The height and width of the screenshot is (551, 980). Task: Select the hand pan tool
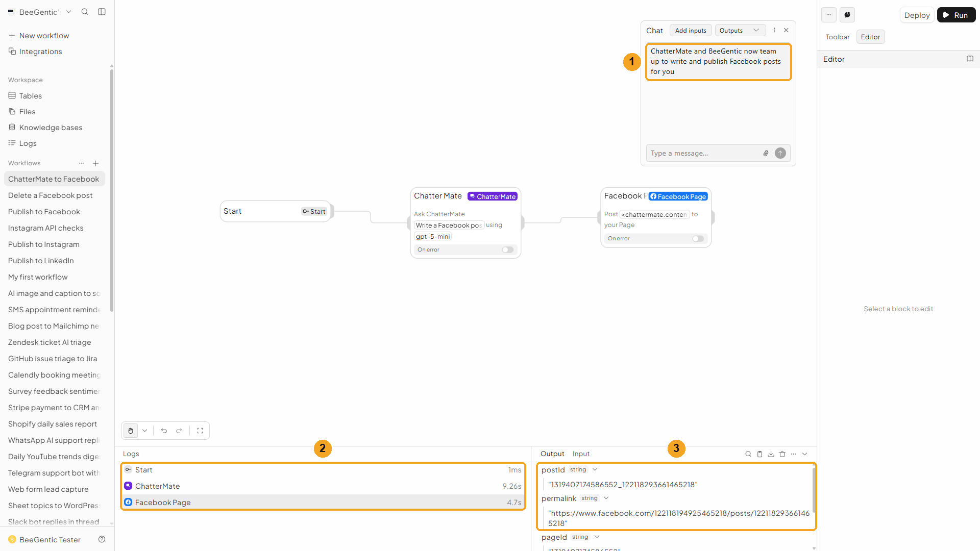point(131,431)
